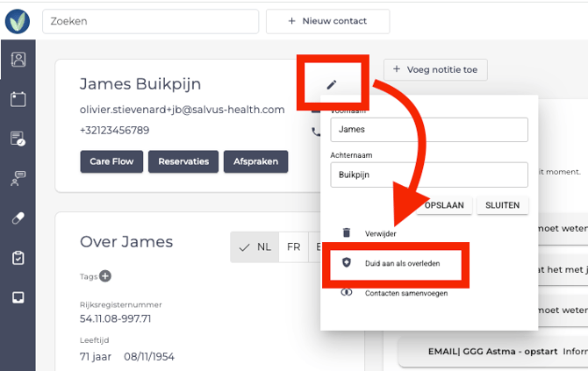Click the merge icon beside Contacten samenvoegen

coord(347,292)
